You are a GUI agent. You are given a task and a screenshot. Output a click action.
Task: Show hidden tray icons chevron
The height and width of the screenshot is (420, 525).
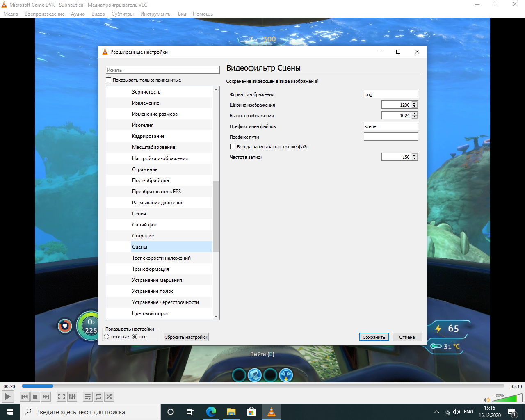click(x=437, y=412)
